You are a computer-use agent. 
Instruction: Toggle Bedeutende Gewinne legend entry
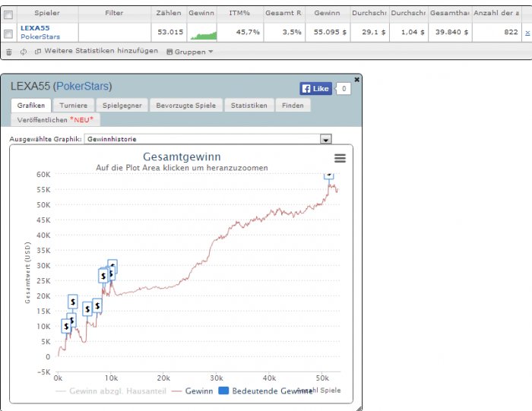(265, 391)
